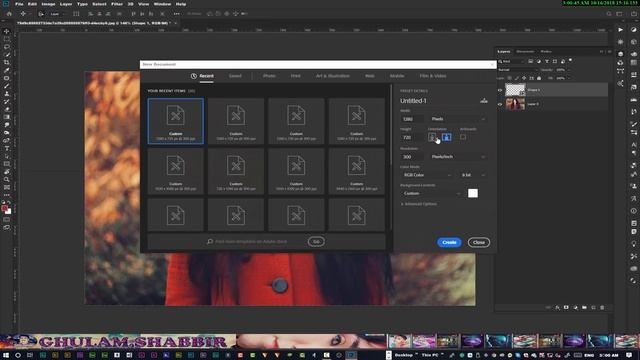The image size is (640, 360).
Task: Click the Height input field
Action: (x=412, y=138)
